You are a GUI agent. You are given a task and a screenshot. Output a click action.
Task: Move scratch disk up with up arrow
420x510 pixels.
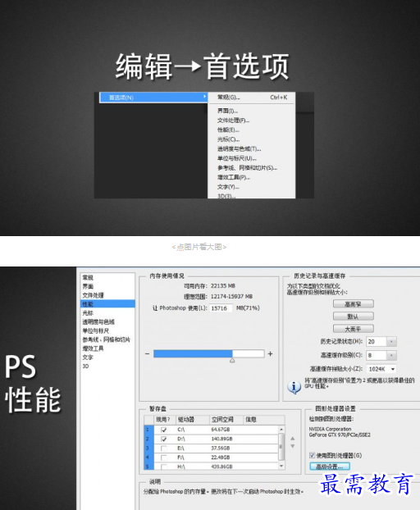[x=293, y=439]
